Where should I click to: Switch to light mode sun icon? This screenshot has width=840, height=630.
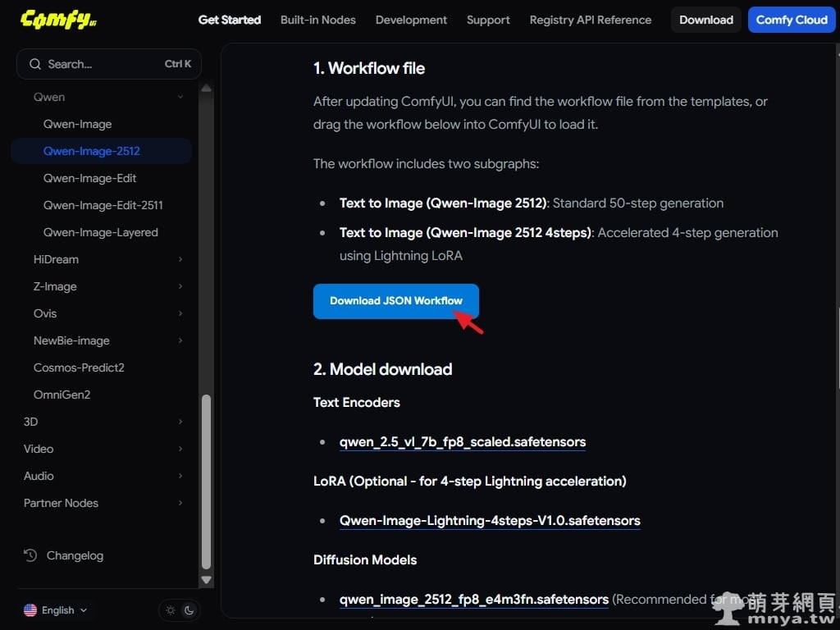[x=171, y=610]
